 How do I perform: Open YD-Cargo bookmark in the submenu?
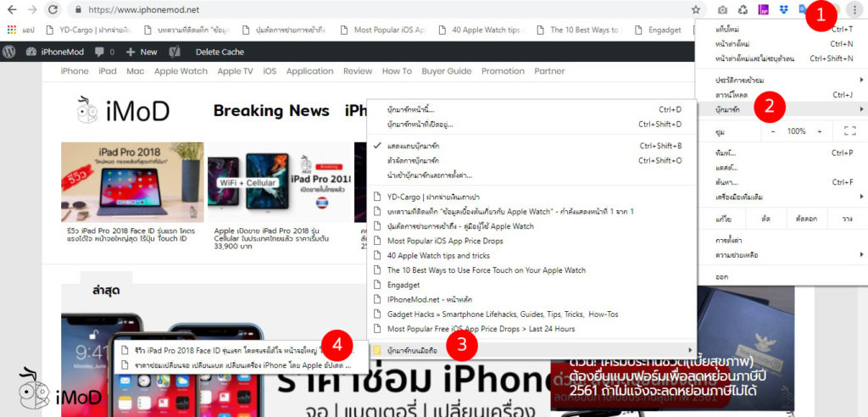531,197
